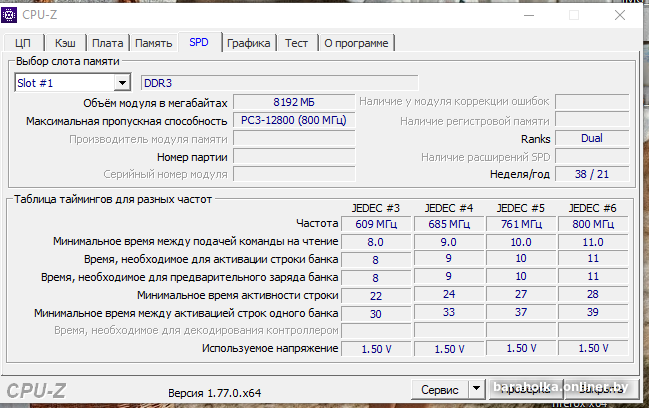The height and width of the screenshot is (408, 649).
Task: Click the 39 bank cycle time cell
Action: coord(593,312)
